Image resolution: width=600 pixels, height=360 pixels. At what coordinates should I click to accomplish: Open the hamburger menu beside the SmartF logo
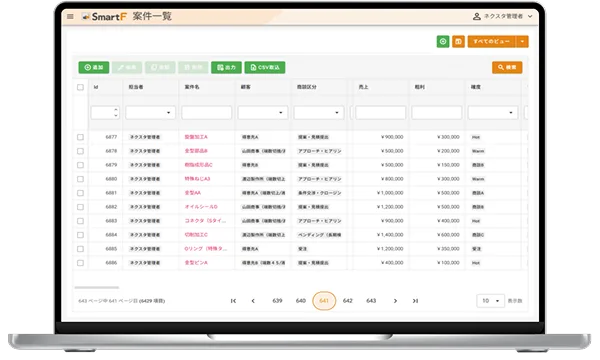click(70, 16)
